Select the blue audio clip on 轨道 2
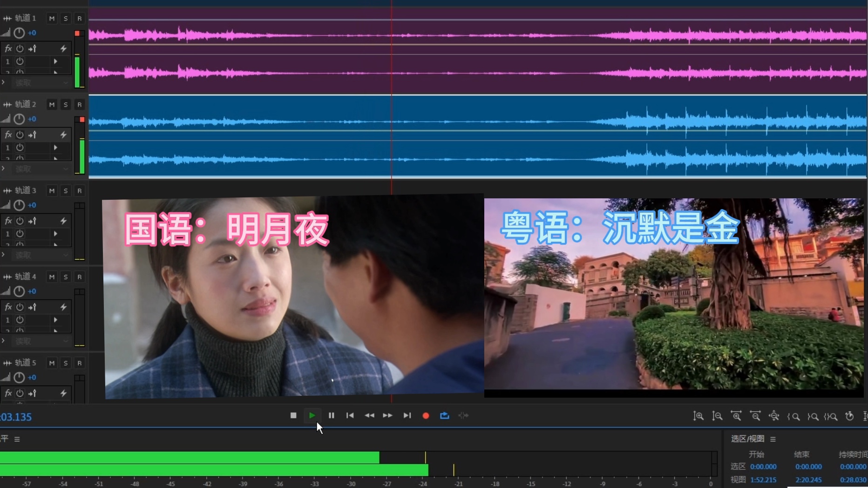This screenshot has width=868, height=488. 477,136
